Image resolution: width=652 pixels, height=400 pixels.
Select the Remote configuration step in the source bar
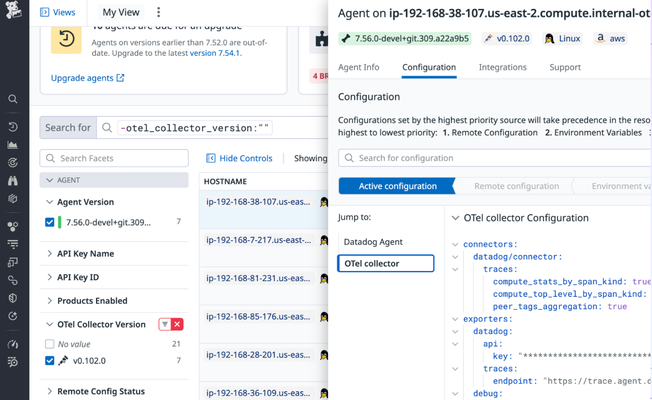point(516,186)
